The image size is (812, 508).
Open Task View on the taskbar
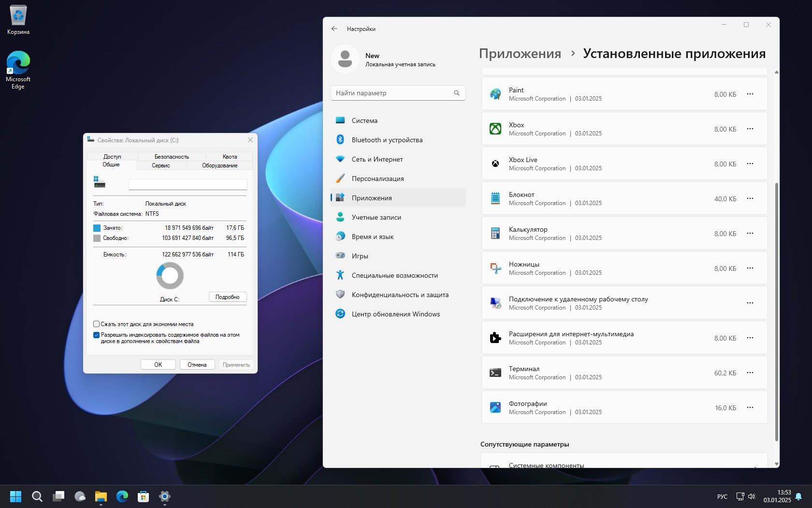pyautogui.click(x=58, y=496)
